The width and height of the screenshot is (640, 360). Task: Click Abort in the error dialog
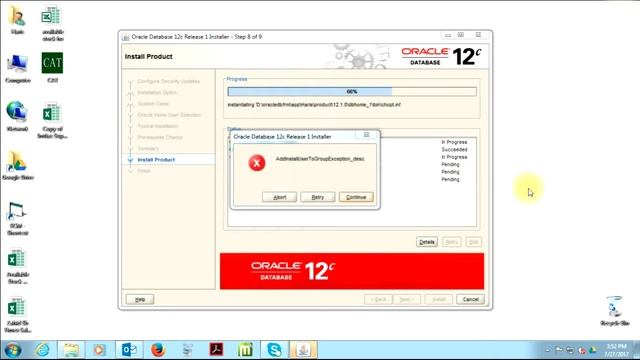click(x=279, y=197)
